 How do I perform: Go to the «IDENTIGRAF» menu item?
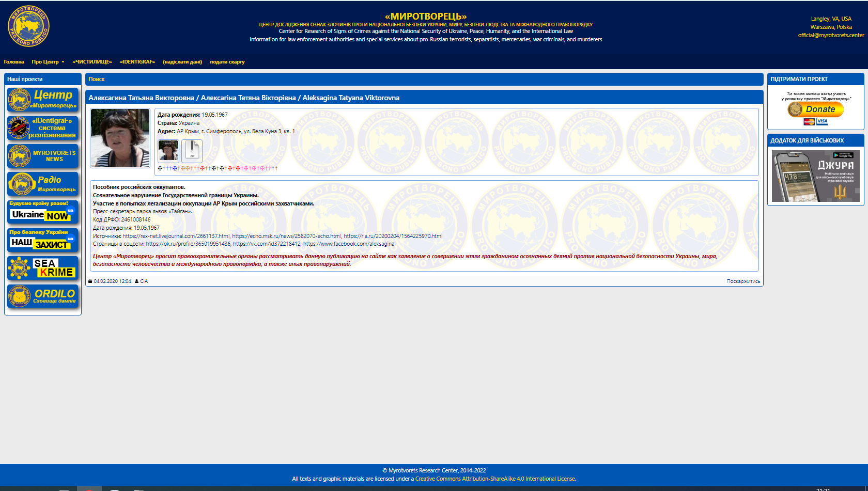[137, 62]
